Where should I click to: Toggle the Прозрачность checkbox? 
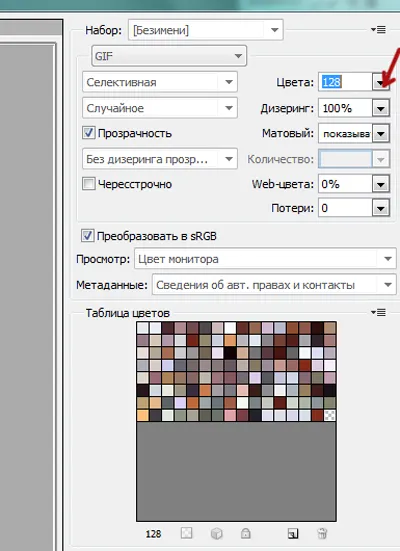(x=88, y=133)
